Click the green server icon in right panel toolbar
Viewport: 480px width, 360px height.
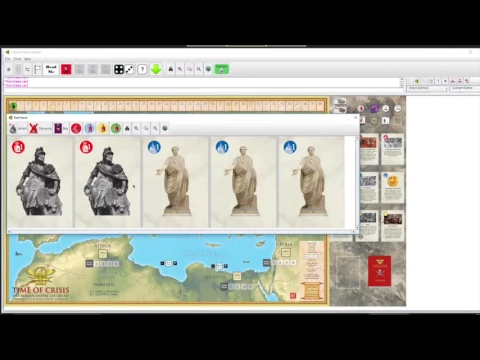pos(417,81)
